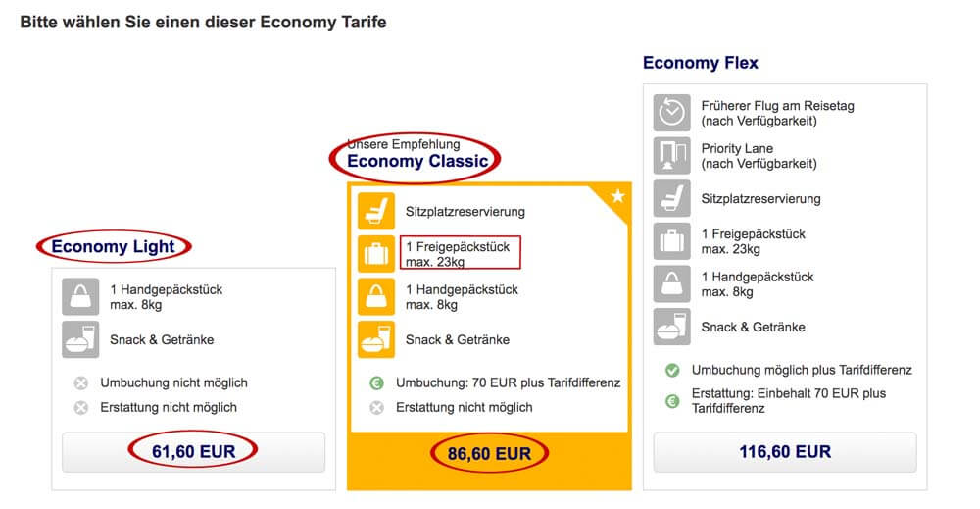Click the Priority Lane icon in Economy Flex
This screenshot has height=509, width=980.
pos(672,155)
